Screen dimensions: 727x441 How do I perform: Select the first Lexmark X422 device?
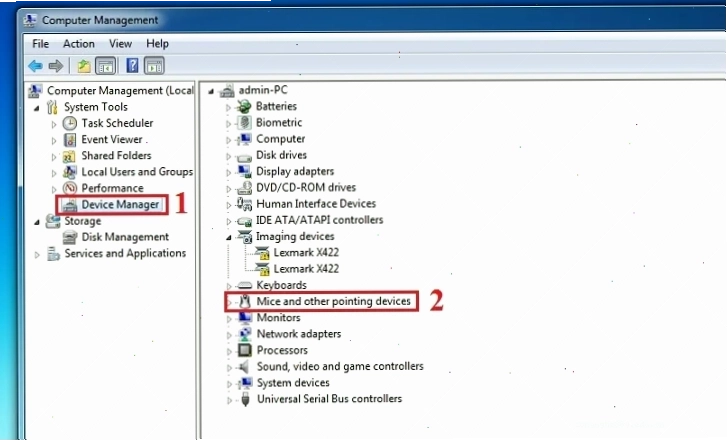tap(306, 252)
